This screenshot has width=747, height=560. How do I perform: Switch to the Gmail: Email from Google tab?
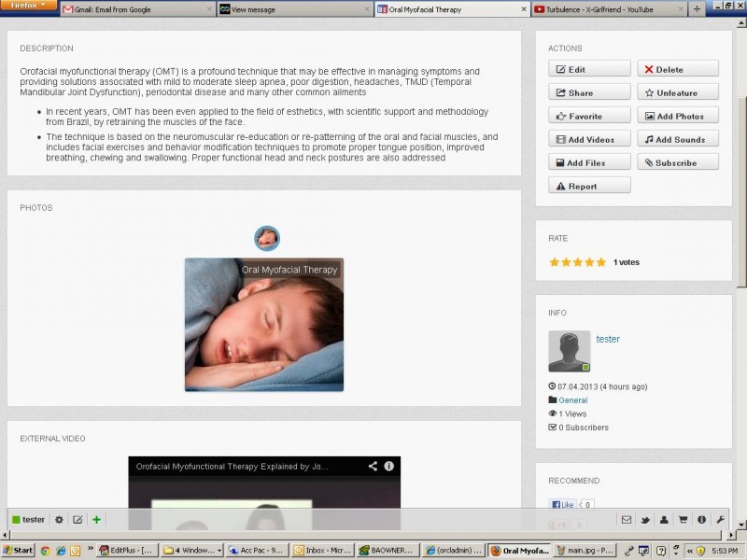point(136,9)
